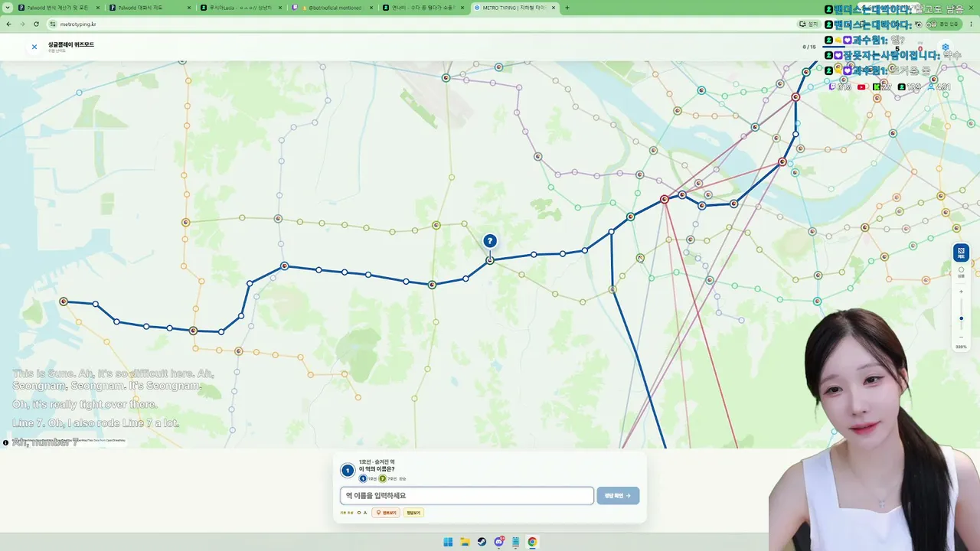Open a new browser tab
The width and height of the screenshot is (980, 551).
(x=567, y=8)
